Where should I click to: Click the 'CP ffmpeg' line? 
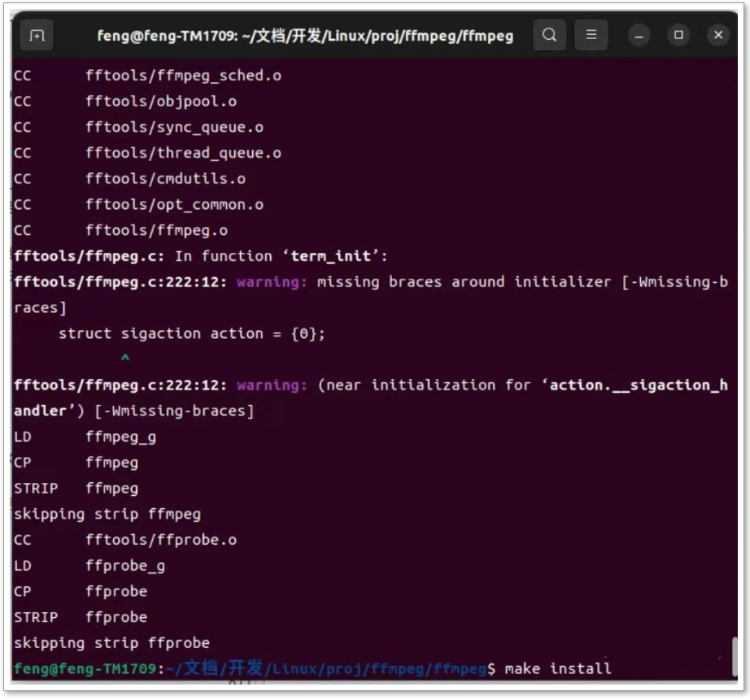(x=76, y=463)
